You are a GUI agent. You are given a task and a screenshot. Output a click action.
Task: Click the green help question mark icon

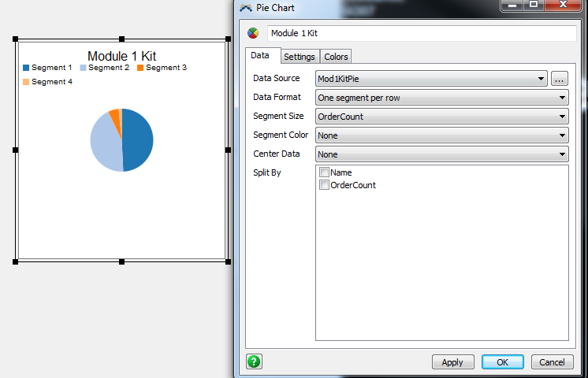(254, 361)
